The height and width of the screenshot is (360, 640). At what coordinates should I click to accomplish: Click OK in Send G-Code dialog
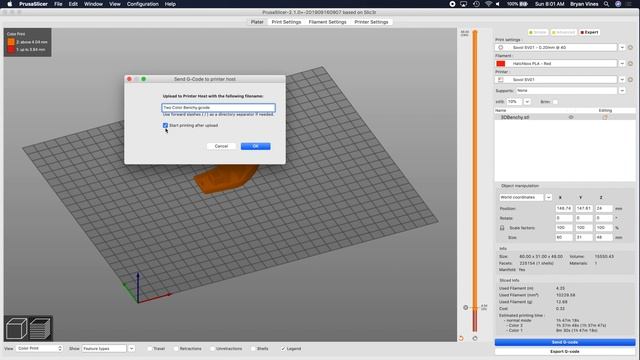tap(256, 146)
